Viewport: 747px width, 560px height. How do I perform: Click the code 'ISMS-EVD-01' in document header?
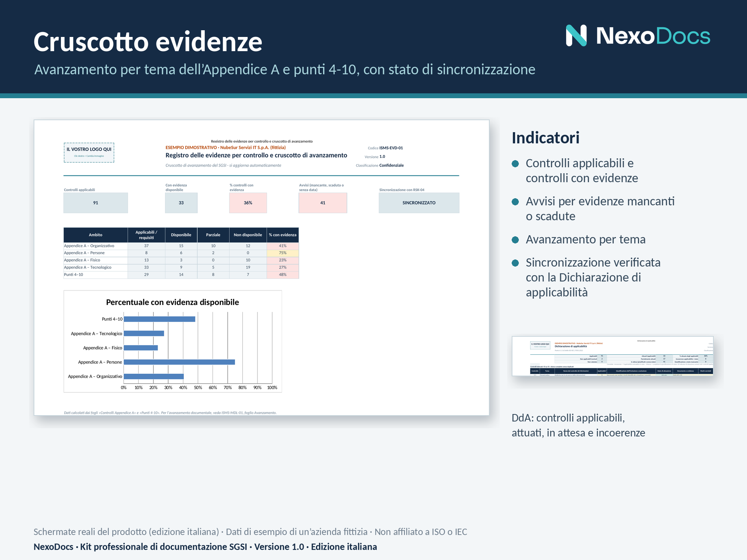pyautogui.click(x=391, y=148)
